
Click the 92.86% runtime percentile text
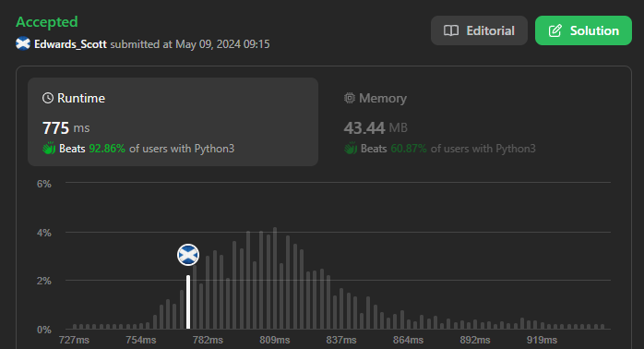tap(107, 149)
